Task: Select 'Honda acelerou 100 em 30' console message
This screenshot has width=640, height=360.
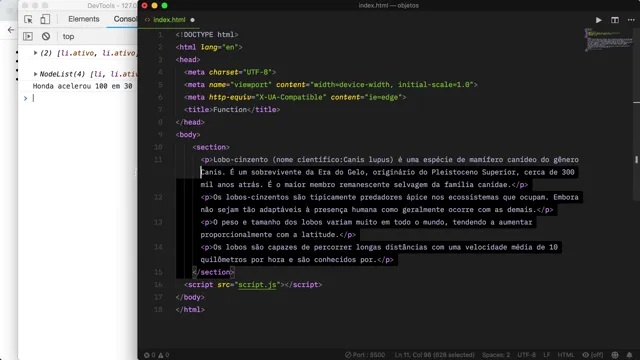Action: point(82,86)
